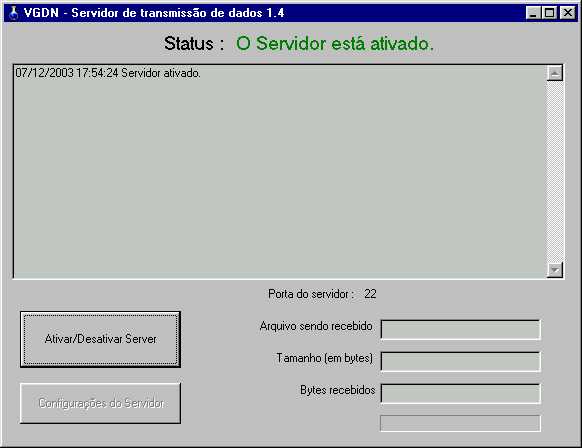The height and width of the screenshot is (448, 582).
Task: Click the transfer progress bar below Bytes recebidos
Action: click(x=460, y=423)
